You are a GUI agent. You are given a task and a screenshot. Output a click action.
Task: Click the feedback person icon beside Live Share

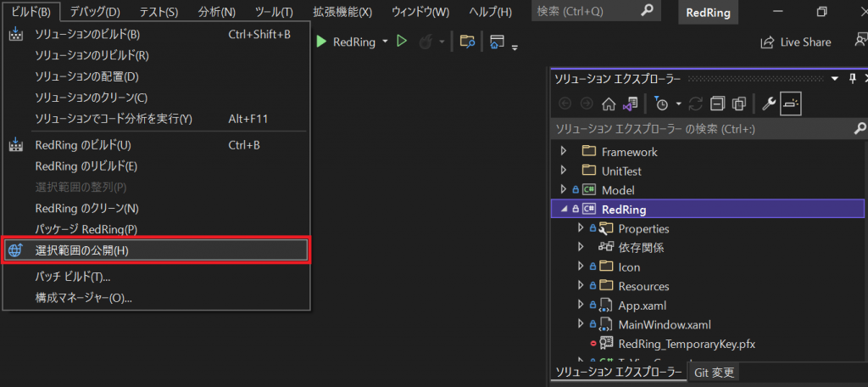click(x=861, y=40)
